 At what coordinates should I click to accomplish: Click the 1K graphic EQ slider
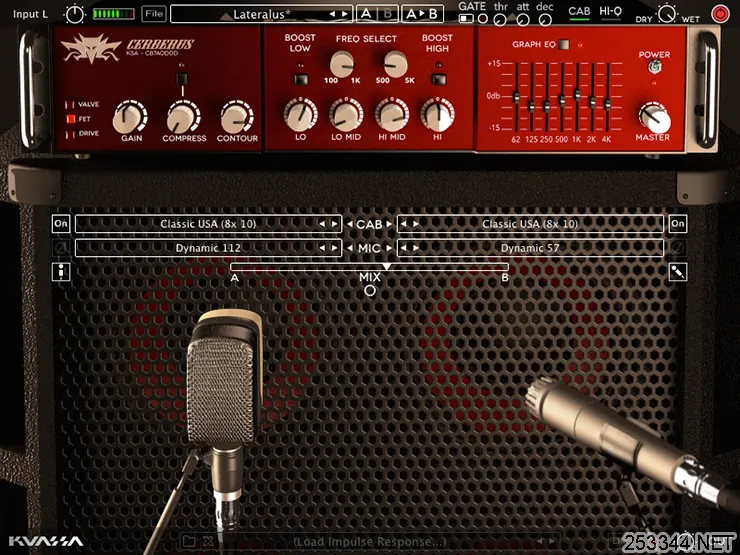click(577, 94)
